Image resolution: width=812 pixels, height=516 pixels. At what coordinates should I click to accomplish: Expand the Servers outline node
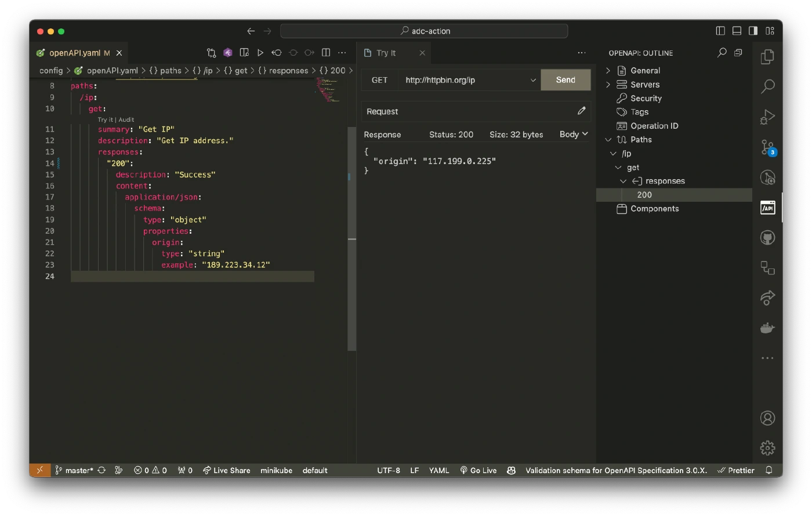click(x=608, y=84)
